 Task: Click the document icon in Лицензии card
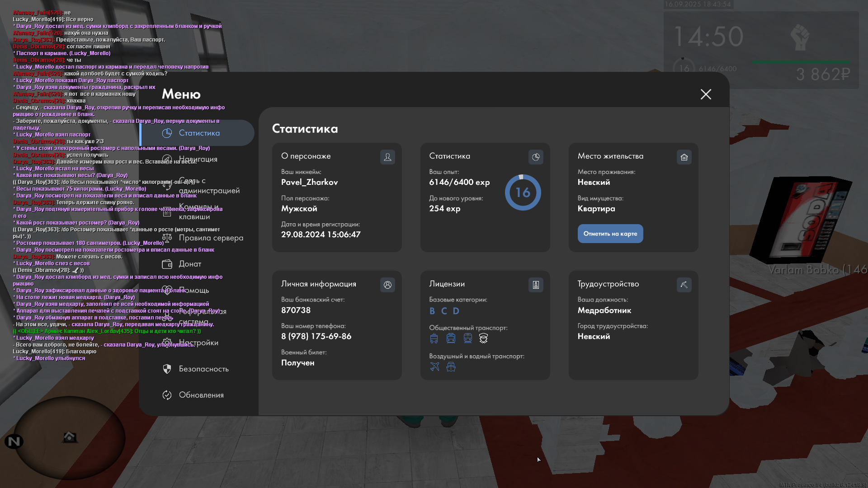click(536, 285)
